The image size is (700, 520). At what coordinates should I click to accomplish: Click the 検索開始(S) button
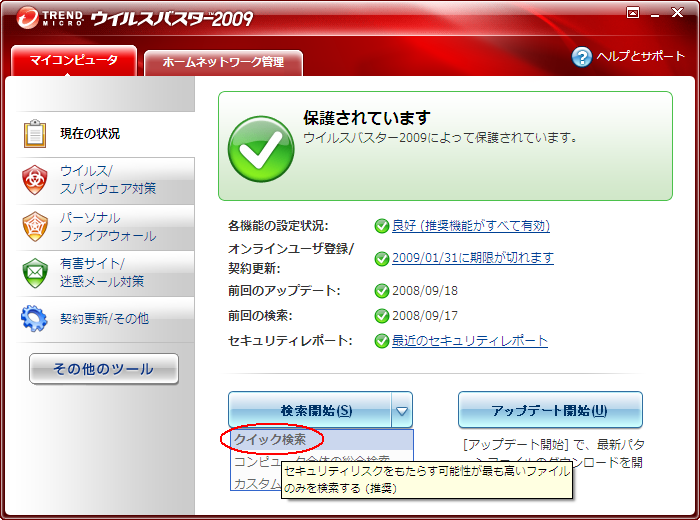click(310, 410)
